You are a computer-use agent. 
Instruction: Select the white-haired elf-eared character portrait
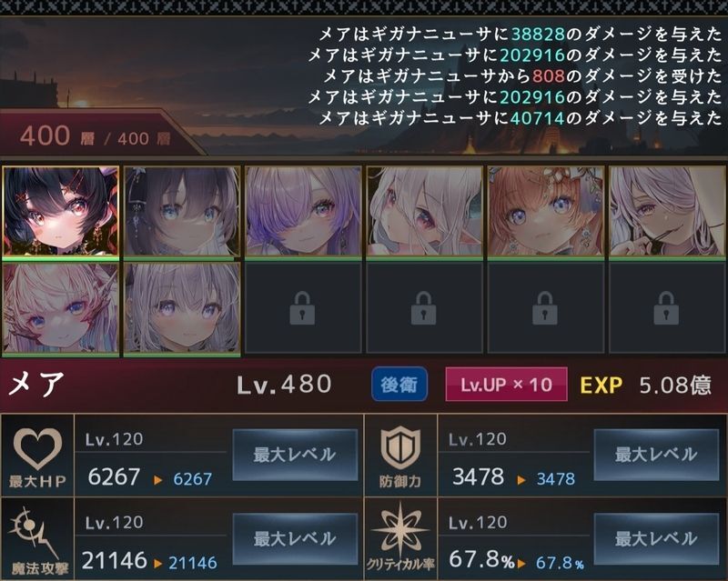coord(424,212)
